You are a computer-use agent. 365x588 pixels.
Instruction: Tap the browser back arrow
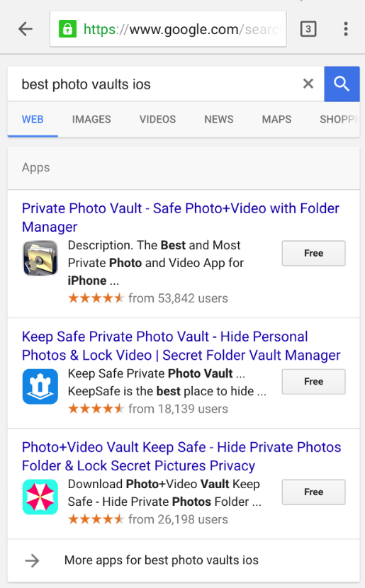26,29
